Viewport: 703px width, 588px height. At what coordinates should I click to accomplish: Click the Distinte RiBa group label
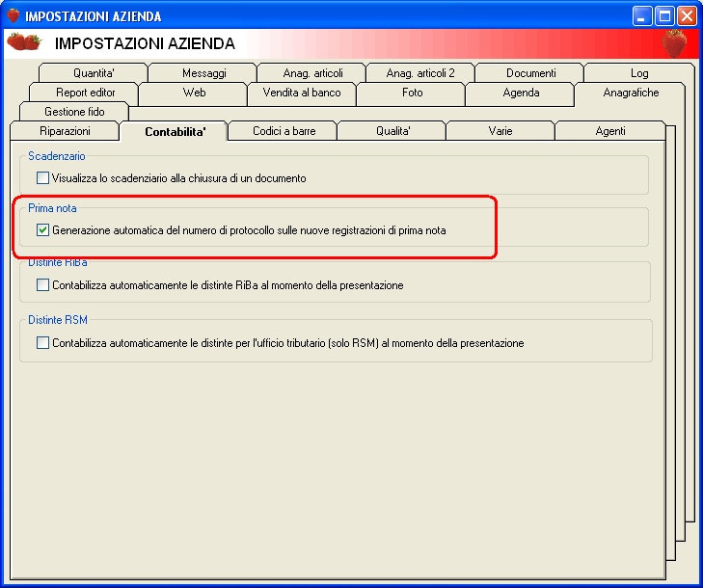point(58,262)
